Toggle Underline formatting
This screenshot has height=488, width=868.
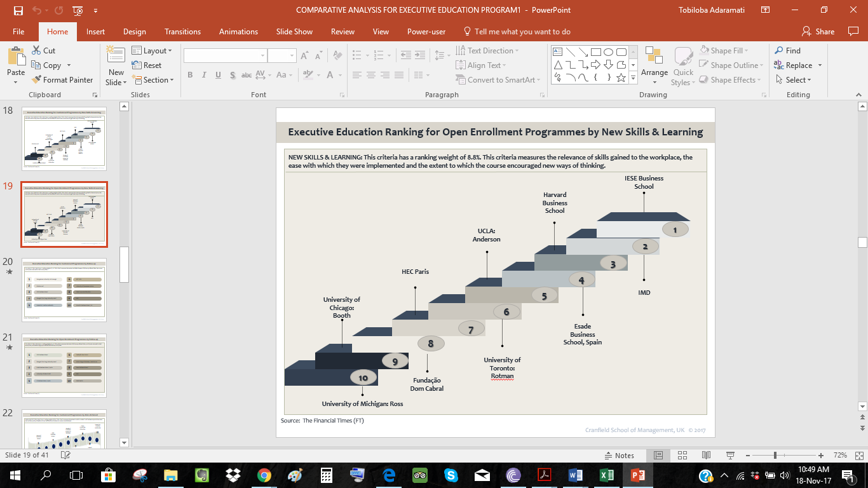[218, 75]
